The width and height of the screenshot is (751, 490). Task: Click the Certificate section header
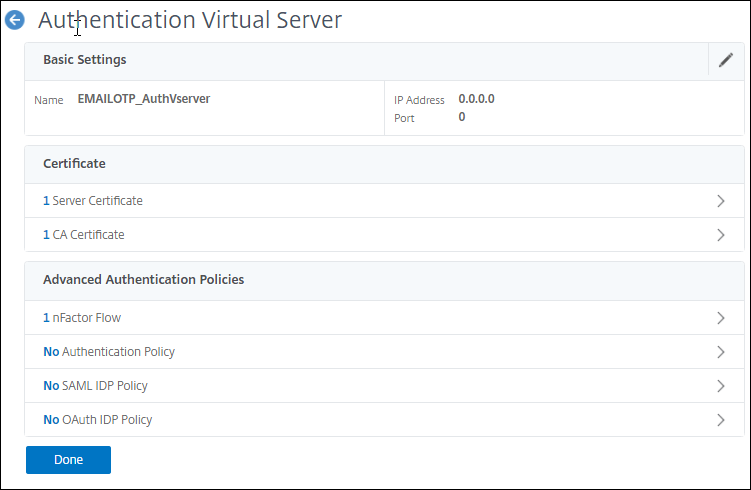point(74,163)
